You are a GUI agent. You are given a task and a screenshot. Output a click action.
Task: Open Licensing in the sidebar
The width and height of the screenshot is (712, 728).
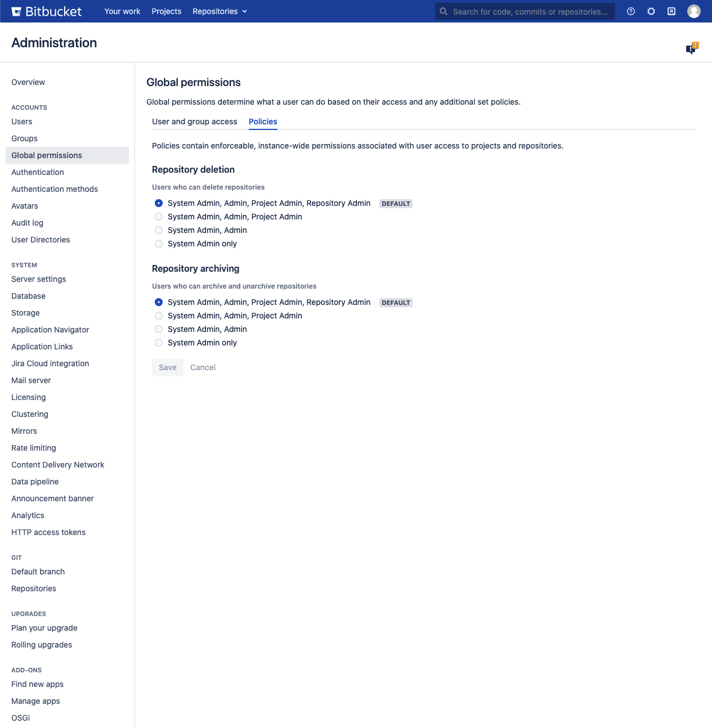tap(29, 397)
